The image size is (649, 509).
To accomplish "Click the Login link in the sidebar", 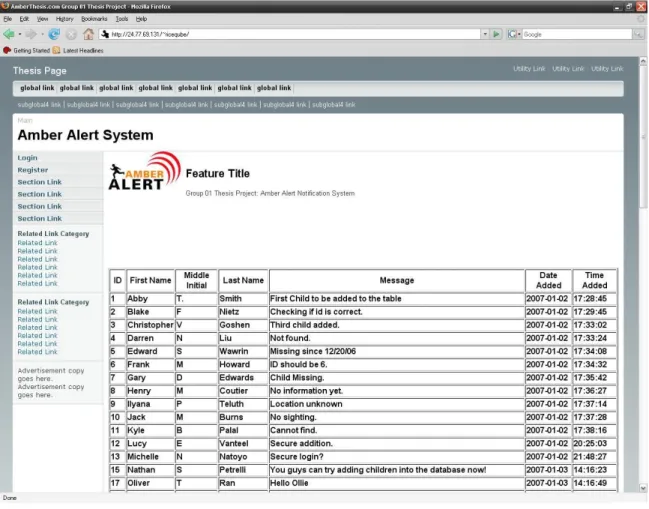I will (27, 158).
